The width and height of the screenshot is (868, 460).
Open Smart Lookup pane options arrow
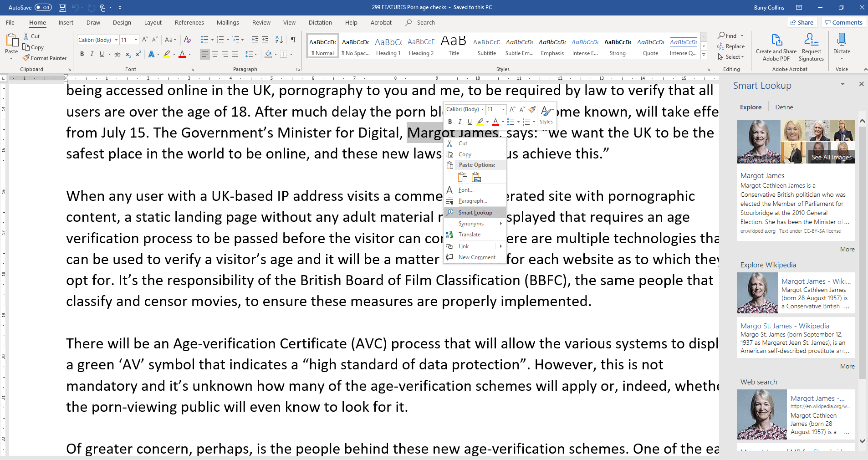[x=842, y=84]
